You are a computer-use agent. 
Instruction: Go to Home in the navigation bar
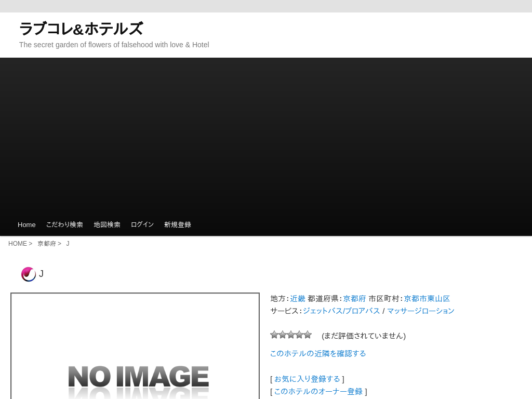[x=26, y=225]
